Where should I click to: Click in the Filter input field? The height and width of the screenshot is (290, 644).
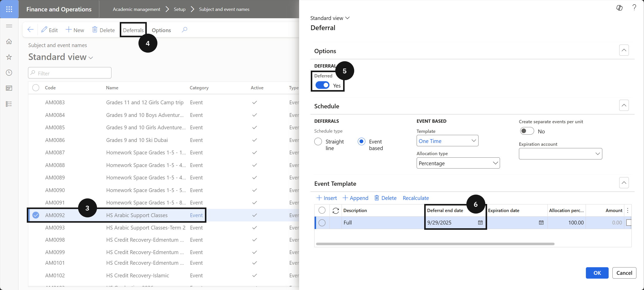coord(70,73)
